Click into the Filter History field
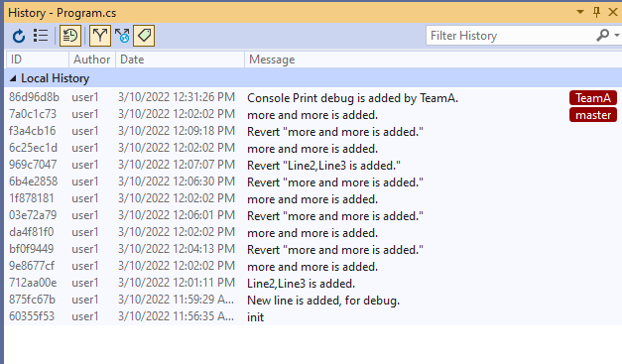 pos(512,36)
